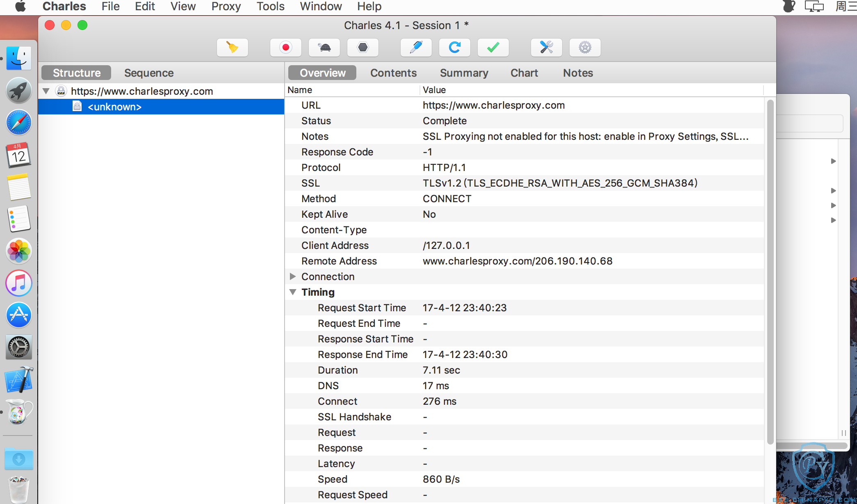Open Launchpad rocket icon in Dock
This screenshot has height=504, width=857.
pyautogui.click(x=18, y=90)
